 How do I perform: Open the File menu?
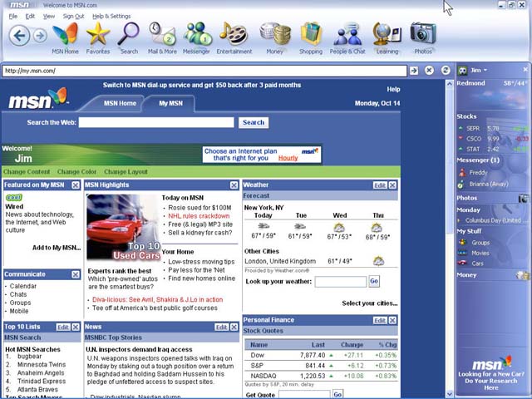coord(13,17)
